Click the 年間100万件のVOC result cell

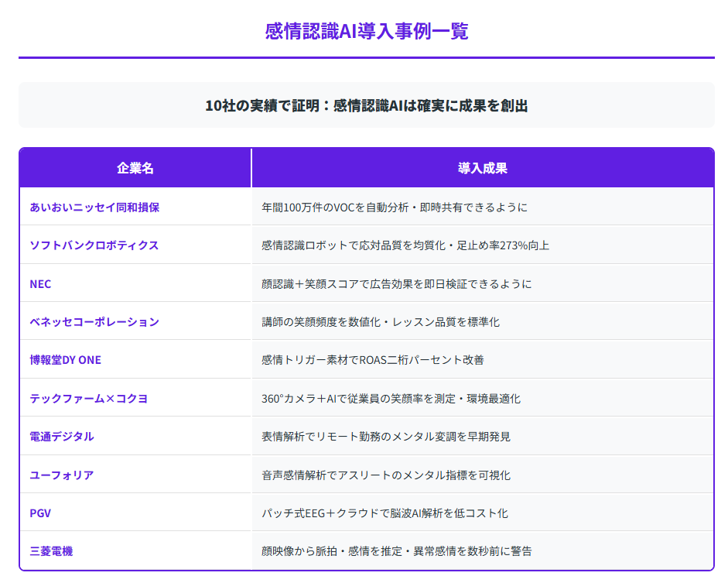tap(395, 207)
